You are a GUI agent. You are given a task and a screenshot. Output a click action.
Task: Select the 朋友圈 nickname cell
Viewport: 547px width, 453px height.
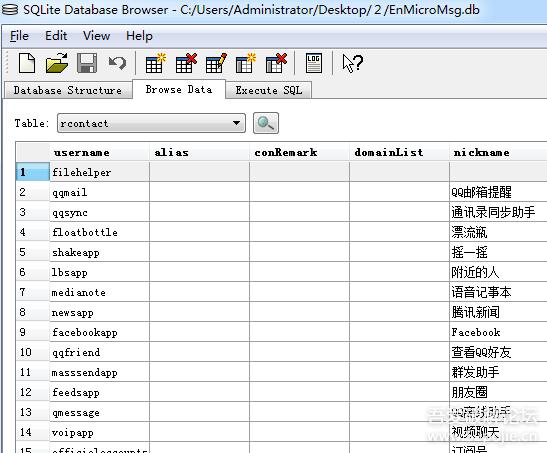tap(499, 392)
